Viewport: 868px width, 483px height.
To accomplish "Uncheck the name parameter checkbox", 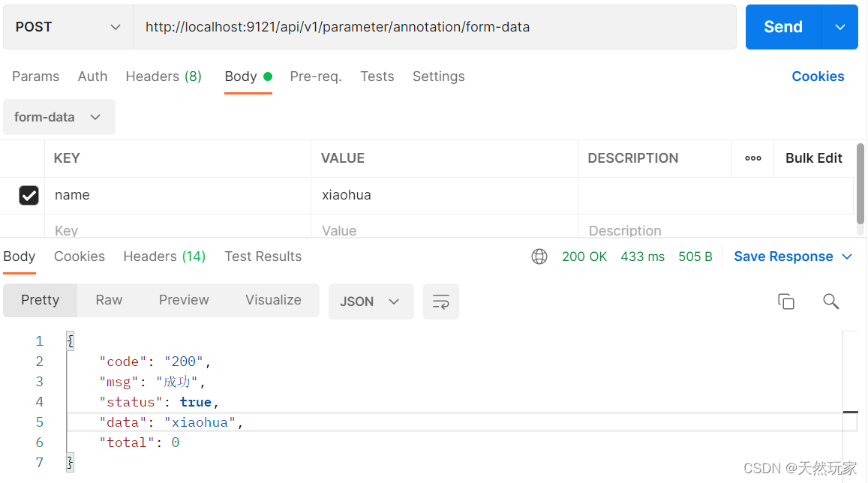I will (x=29, y=195).
